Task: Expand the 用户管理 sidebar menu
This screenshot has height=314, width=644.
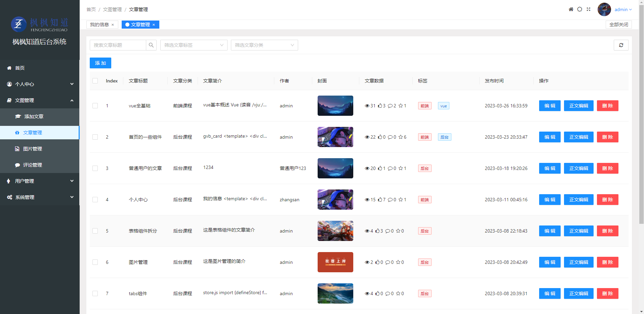Action: click(40, 181)
